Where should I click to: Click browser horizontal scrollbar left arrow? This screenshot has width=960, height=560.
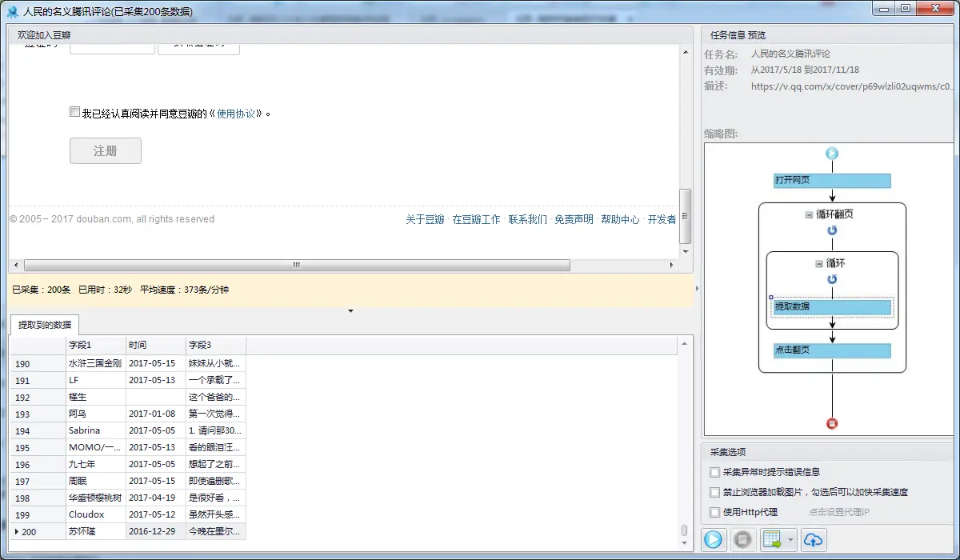point(15,265)
